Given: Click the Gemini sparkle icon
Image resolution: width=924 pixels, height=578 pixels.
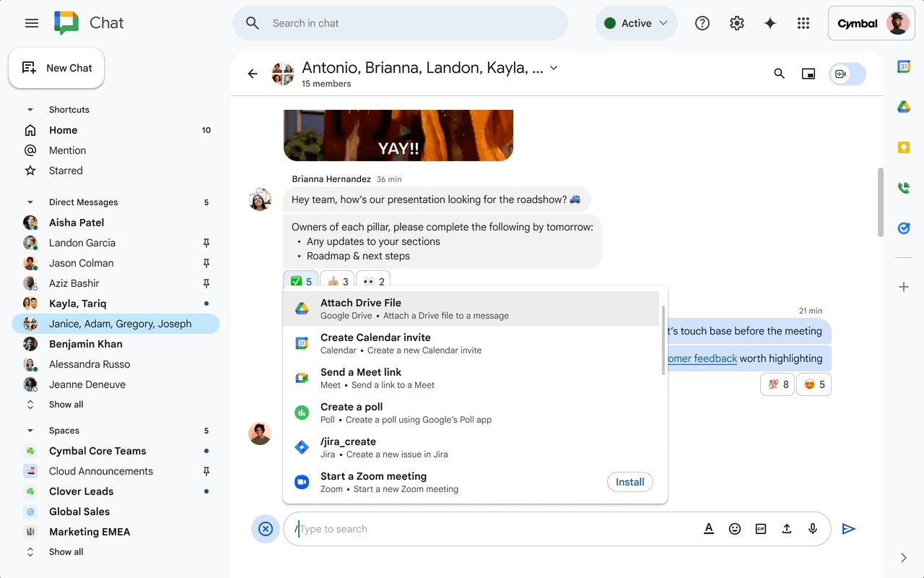Looking at the screenshot, I should point(770,23).
